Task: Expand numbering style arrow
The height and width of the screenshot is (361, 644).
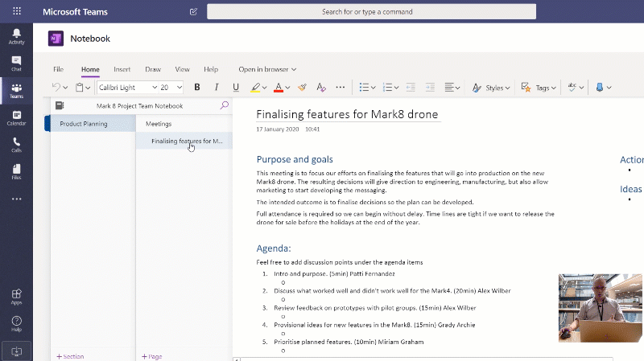Action: coord(396,88)
